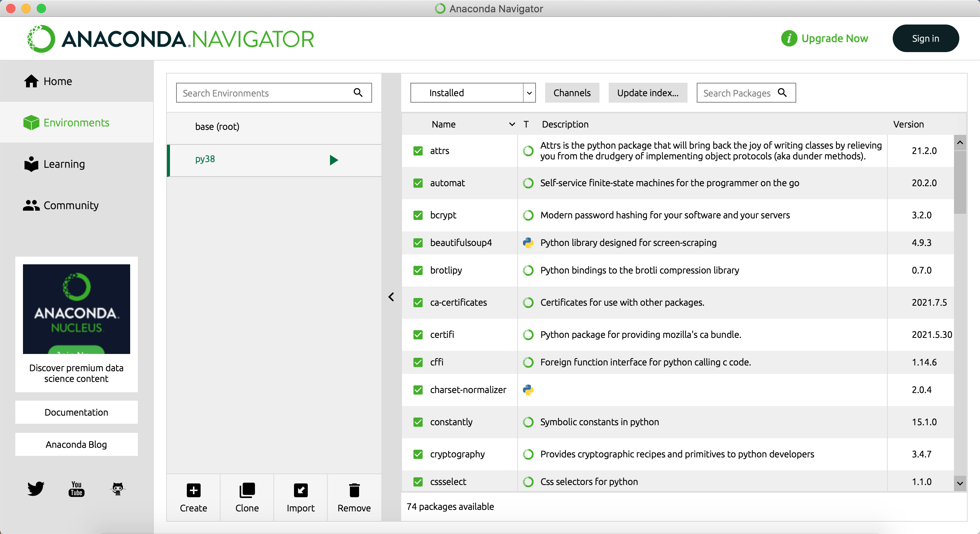The height and width of the screenshot is (534, 980).
Task: Open the Learning tab
Action: click(77, 164)
